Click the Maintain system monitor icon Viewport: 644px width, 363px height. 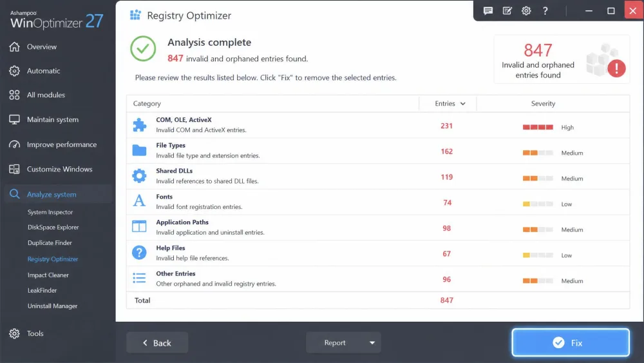click(14, 120)
